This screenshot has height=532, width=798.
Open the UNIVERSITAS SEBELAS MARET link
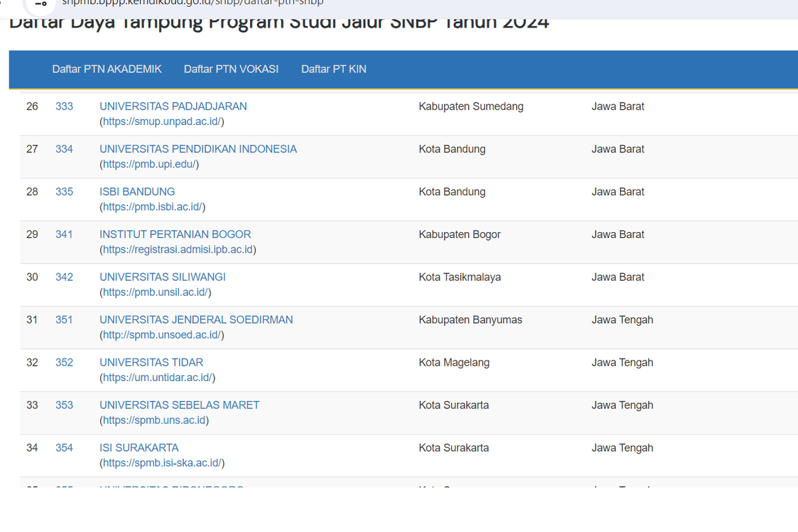[x=180, y=404]
